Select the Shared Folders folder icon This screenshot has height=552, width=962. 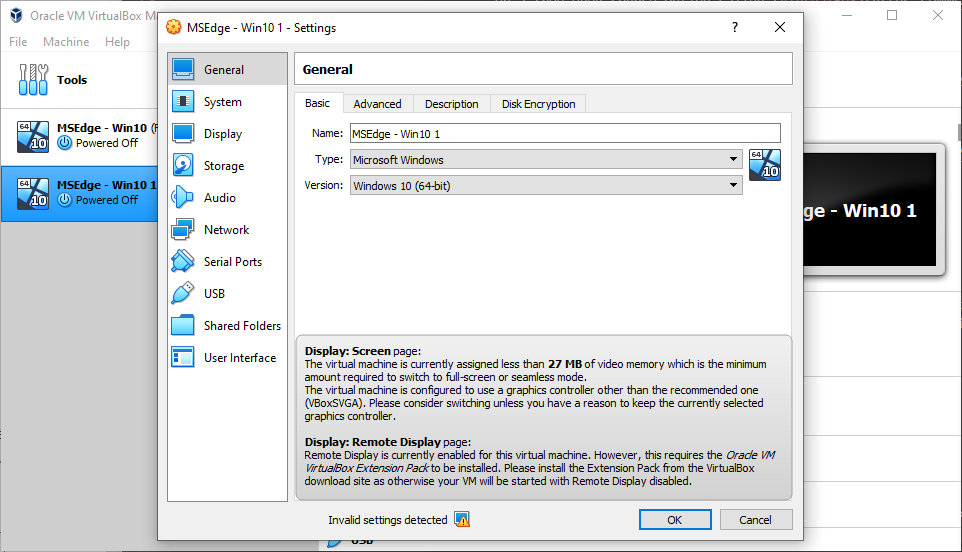point(183,325)
